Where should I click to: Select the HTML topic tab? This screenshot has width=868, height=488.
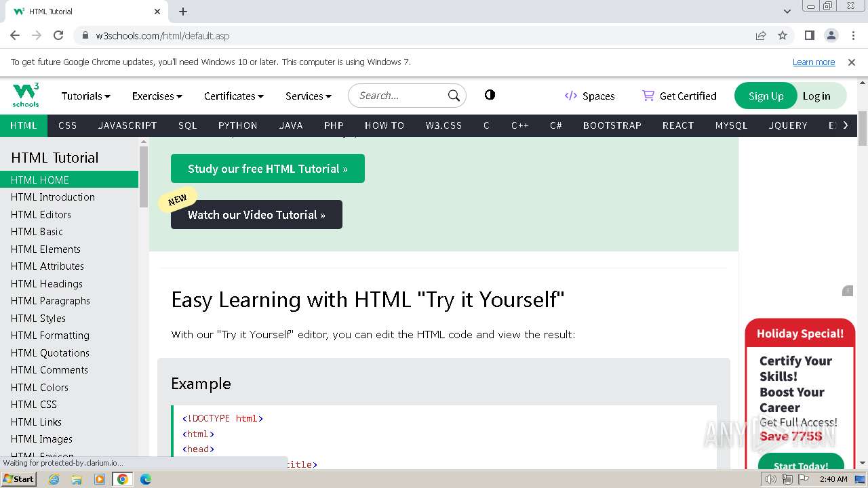pyautogui.click(x=24, y=125)
